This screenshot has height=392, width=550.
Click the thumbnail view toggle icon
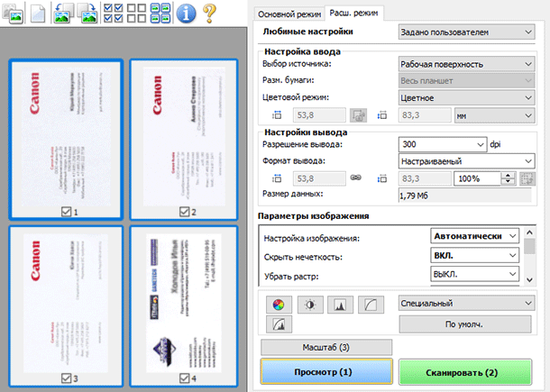tap(13, 14)
